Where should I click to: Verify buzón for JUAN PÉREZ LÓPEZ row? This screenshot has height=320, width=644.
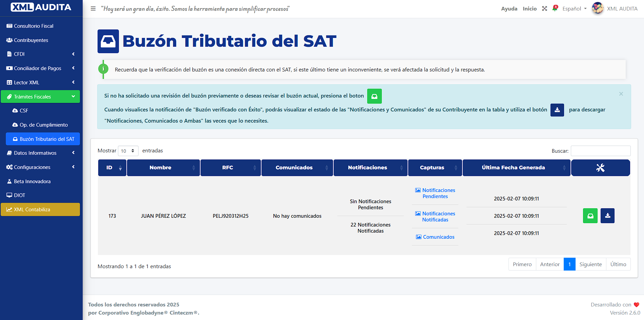(x=590, y=216)
